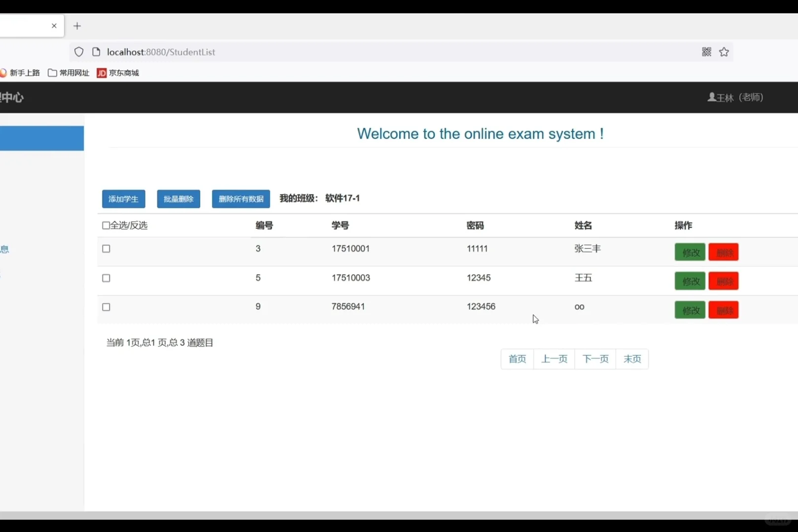Click the user icon next to 王林
The width and height of the screenshot is (798, 532).
(712, 97)
